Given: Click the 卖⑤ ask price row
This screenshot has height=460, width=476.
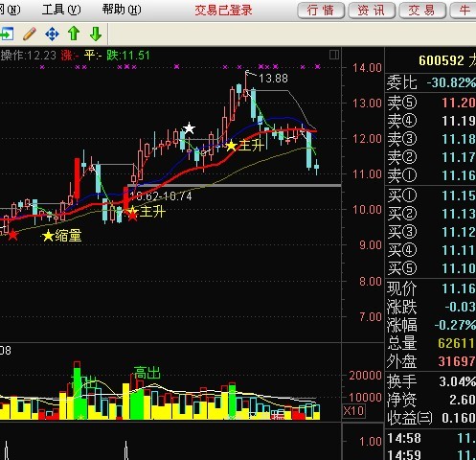Looking at the screenshot, I should click(431, 103).
